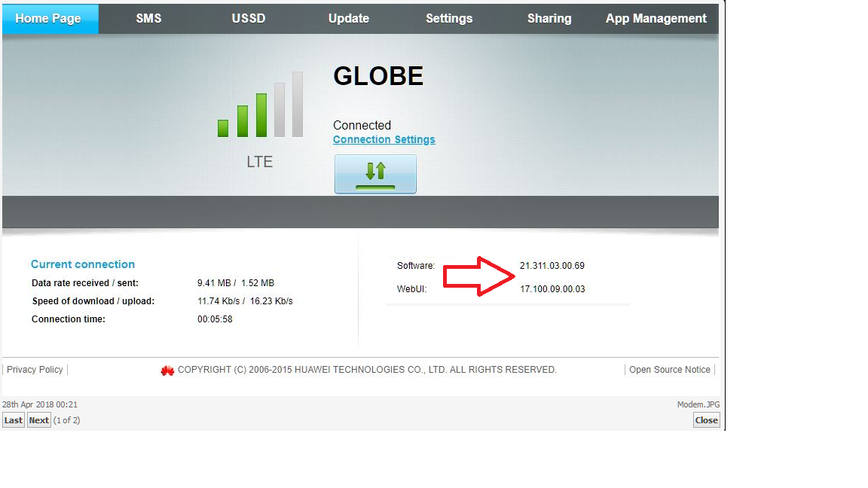Click the (1 of 2) image counter
868x488 pixels.
click(66, 420)
